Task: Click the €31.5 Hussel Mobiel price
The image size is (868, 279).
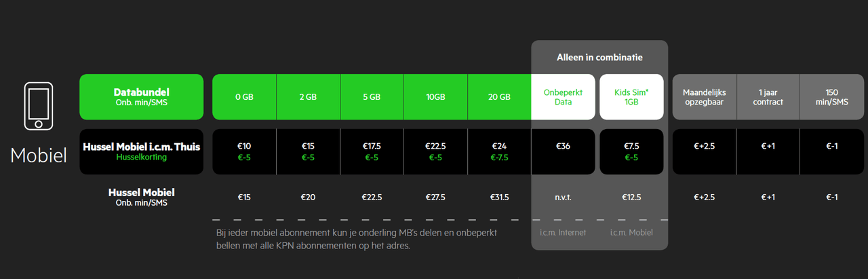Action: pos(499,198)
